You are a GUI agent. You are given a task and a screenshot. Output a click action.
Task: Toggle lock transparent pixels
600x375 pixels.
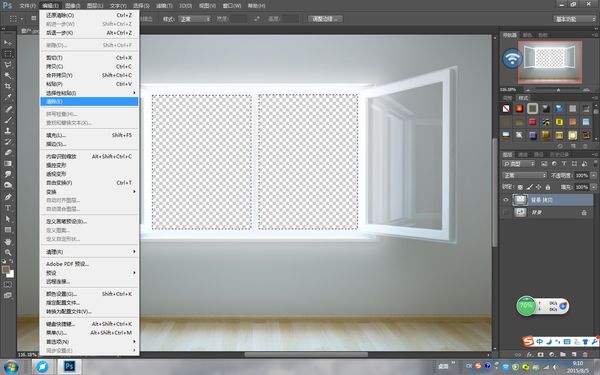click(x=520, y=187)
